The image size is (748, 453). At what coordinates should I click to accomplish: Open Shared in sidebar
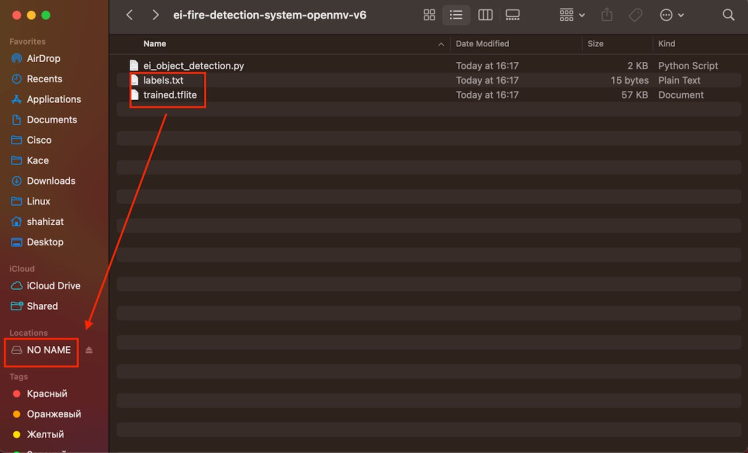point(42,306)
